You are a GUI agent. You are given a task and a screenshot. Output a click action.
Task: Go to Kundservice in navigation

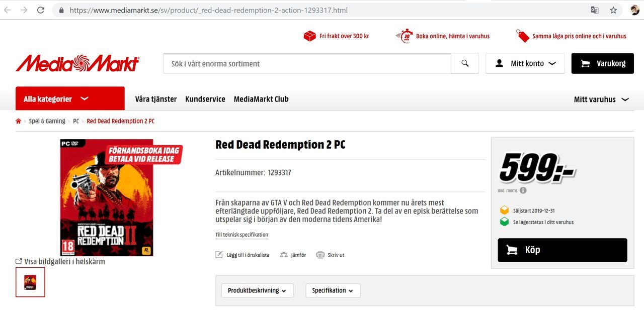click(205, 99)
